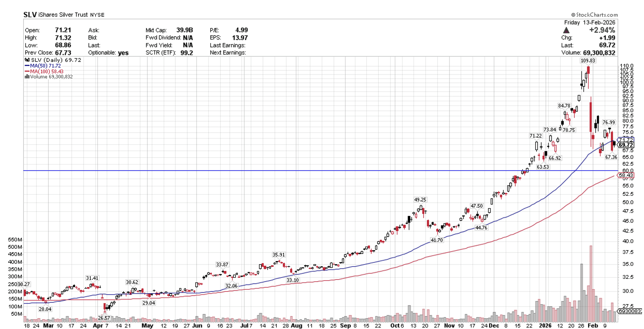
Task: Click the Friday 13-Feb-2026 date text
Action: pyautogui.click(x=589, y=23)
